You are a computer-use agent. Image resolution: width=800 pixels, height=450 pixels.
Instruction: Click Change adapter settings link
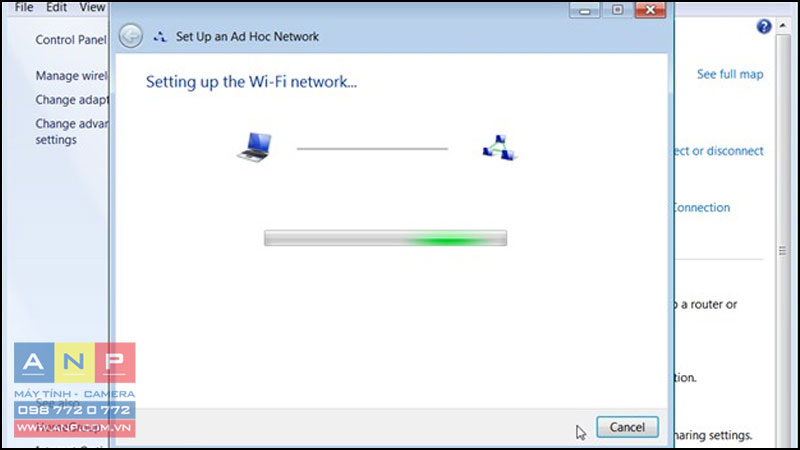(72, 99)
